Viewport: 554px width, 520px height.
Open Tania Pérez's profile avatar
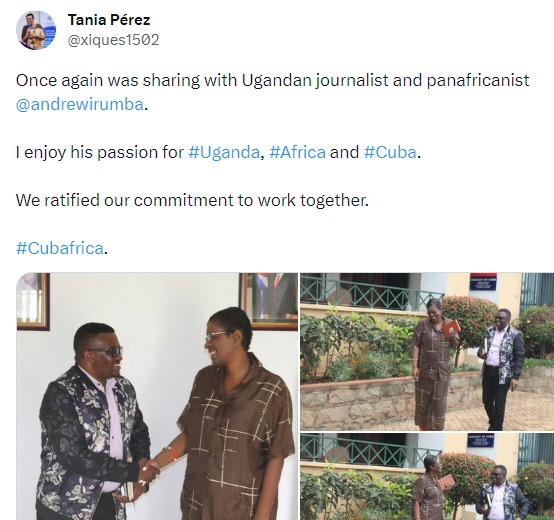point(36,30)
